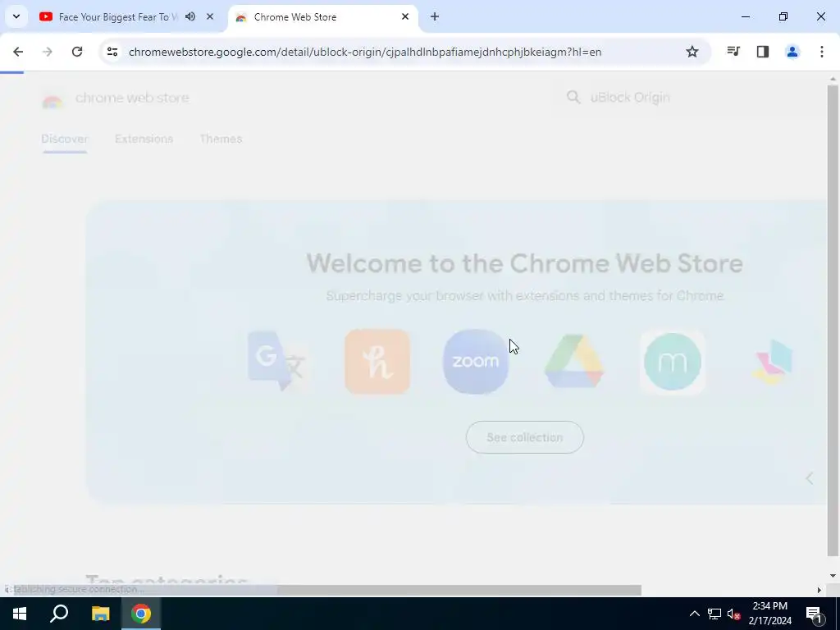Open the Windows Start menu
The width and height of the screenshot is (840, 630).
click(x=20, y=614)
